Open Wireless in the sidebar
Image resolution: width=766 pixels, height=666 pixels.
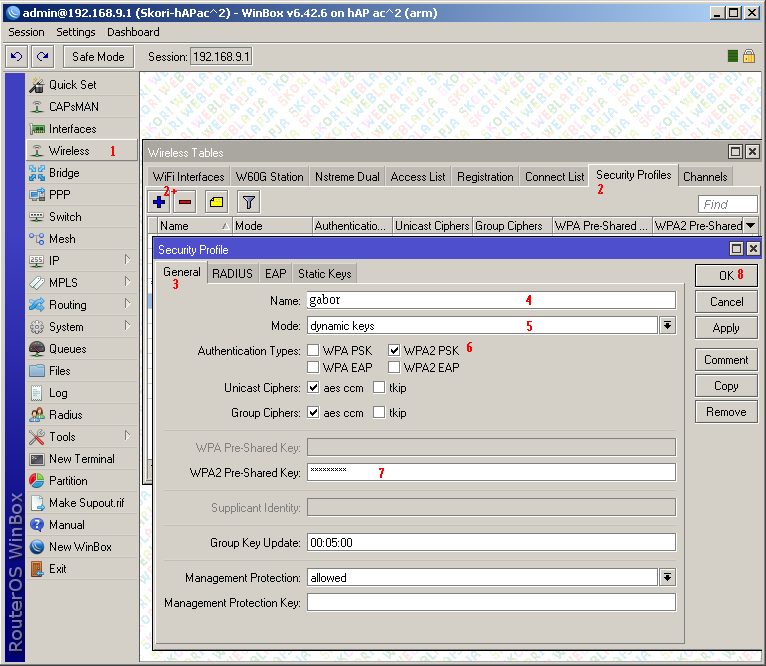click(69, 151)
